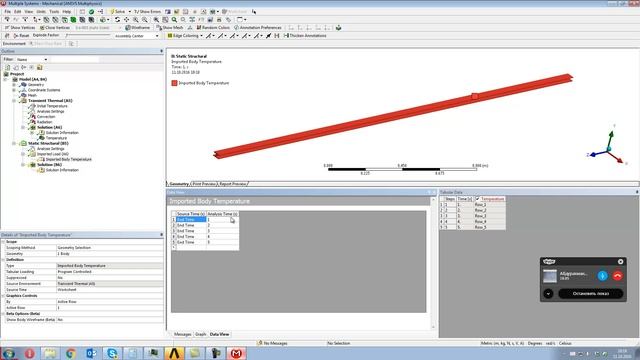Toggle Temperature checkbox in Tabular Data
This screenshot has height=360, width=640.
(478, 199)
